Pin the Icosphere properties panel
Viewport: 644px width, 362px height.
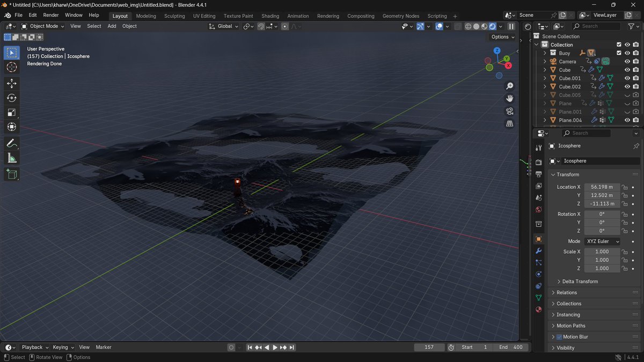[x=636, y=146]
